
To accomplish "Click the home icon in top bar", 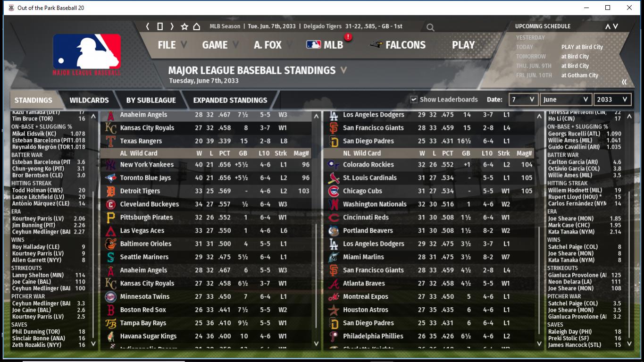I will point(197,26).
